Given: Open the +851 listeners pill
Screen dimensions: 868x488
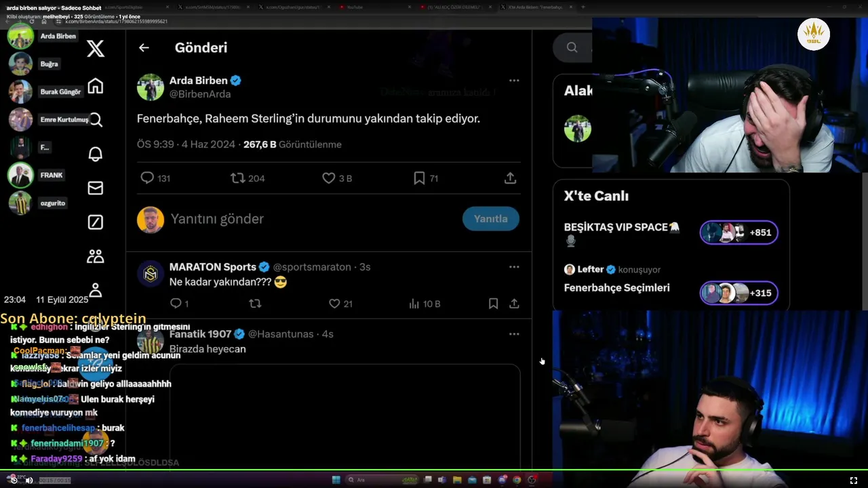Looking at the screenshot, I should [739, 232].
